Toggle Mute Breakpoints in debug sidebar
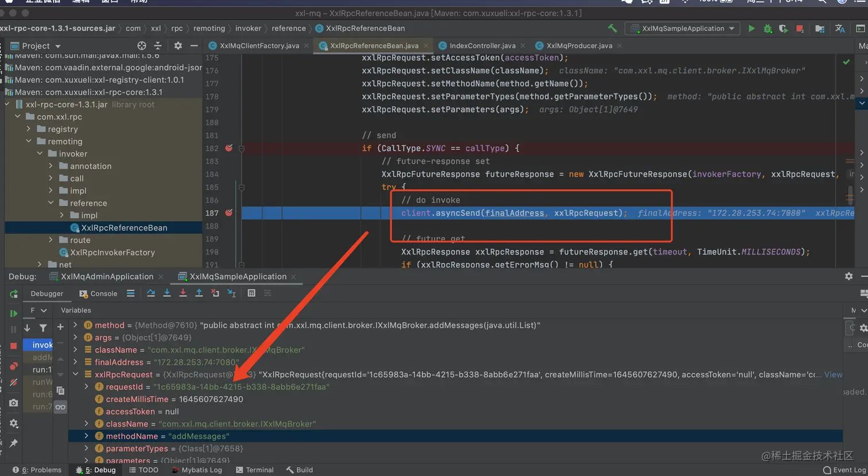868x476 pixels. pos(14,382)
